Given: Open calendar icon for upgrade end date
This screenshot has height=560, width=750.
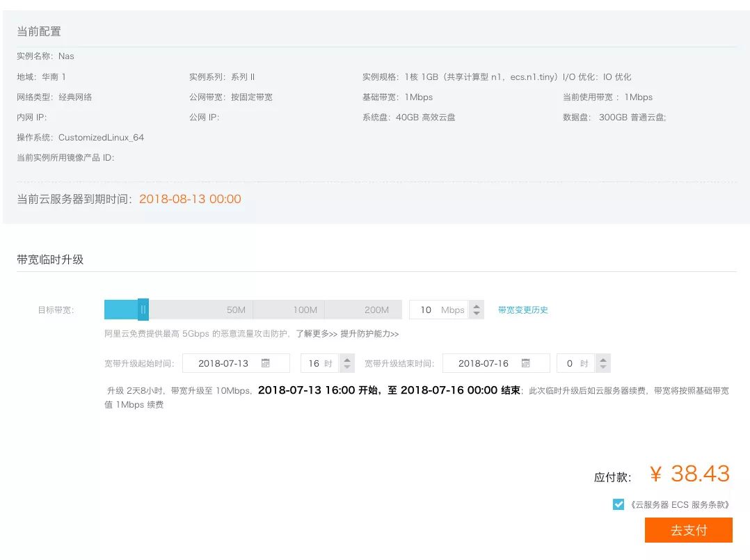Looking at the screenshot, I should pos(525,363).
